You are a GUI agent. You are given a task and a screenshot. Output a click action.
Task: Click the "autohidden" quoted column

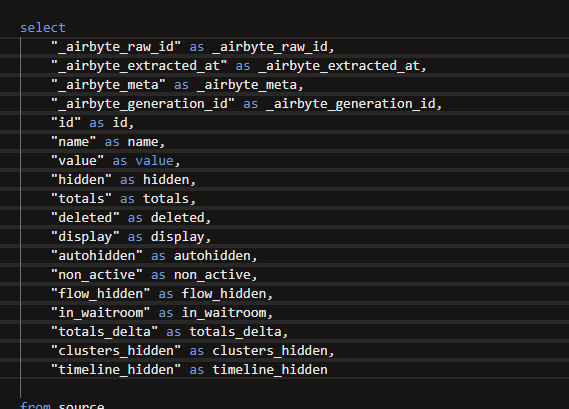click(x=97, y=256)
